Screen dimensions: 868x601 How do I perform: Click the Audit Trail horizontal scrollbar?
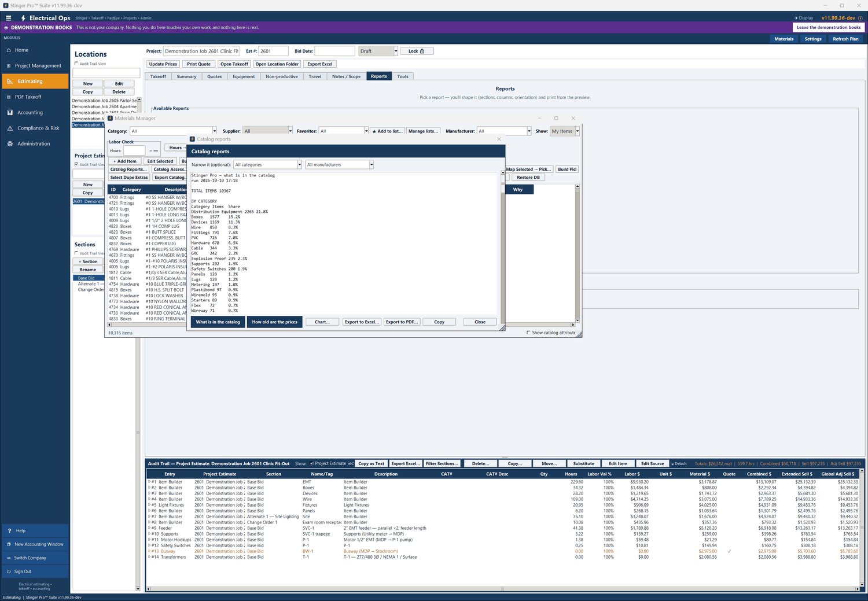point(502,589)
